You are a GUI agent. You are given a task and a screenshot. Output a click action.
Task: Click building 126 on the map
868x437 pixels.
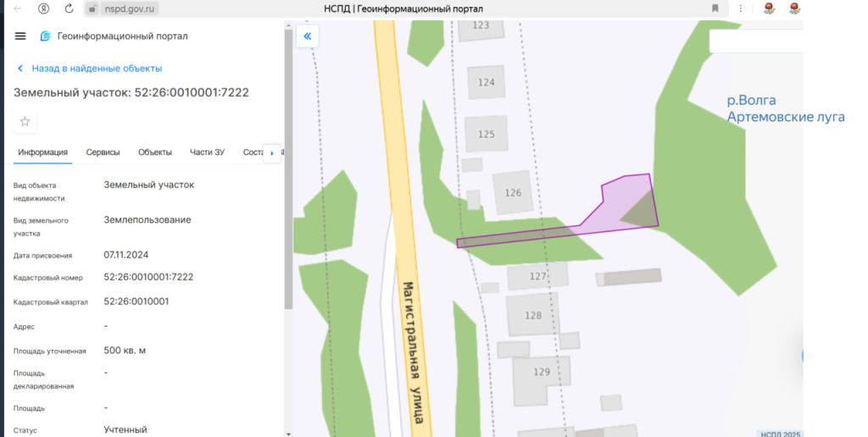[514, 191]
